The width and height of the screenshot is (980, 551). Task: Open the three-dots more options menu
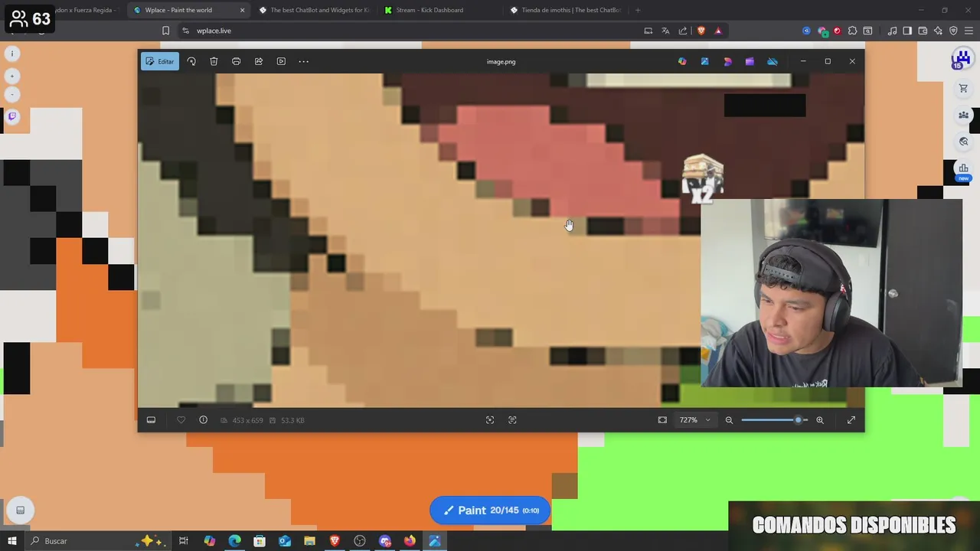(304, 61)
